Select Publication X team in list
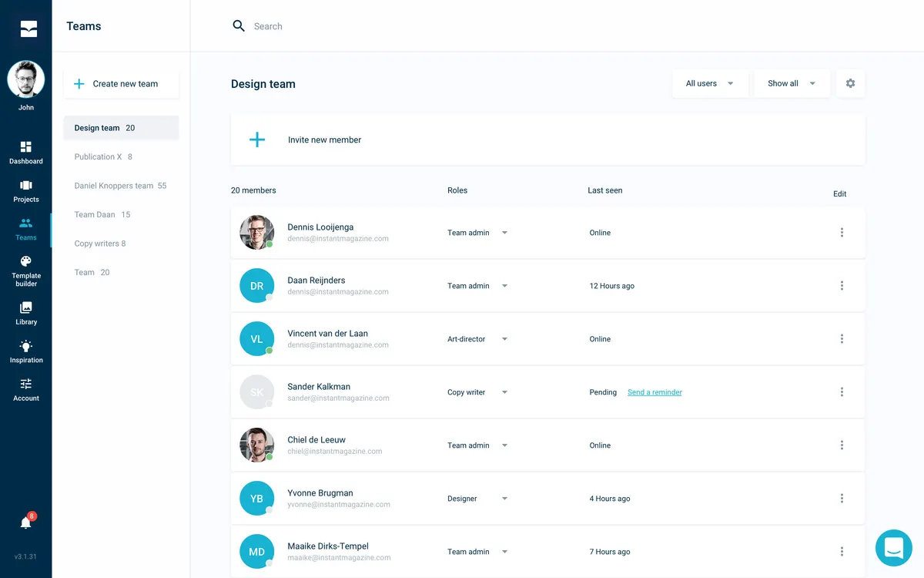Screen dimensions: 924x578 pyautogui.click(x=121, y=156)
